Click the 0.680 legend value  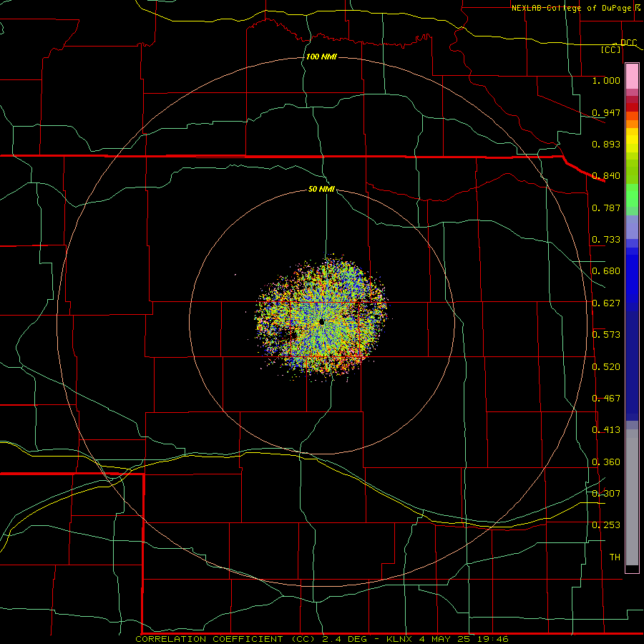606,271
